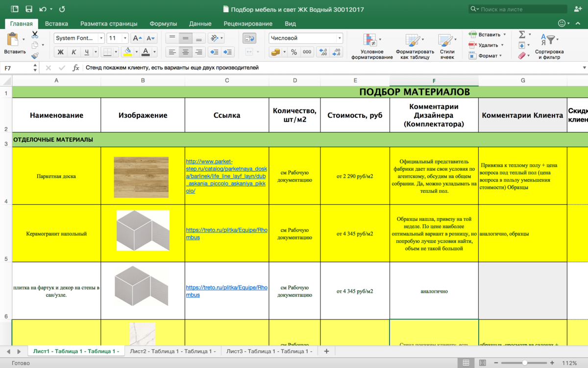588x368 pixels.
Task: Apply thousands separator 000 button
Action: (307, 52)
